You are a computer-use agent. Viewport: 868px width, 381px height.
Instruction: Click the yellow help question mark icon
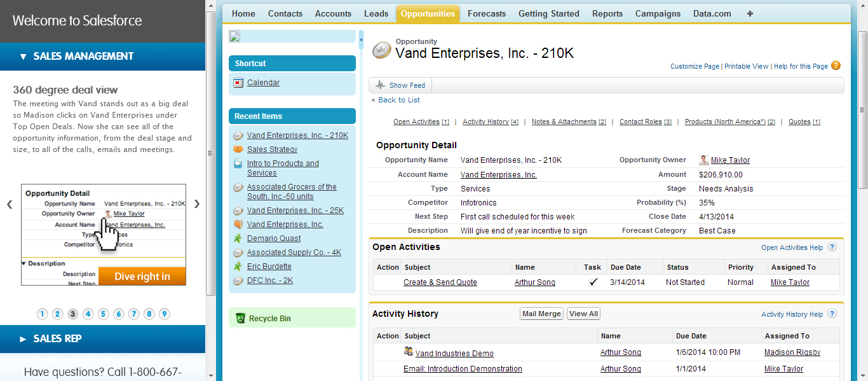(x=836, y=66)
